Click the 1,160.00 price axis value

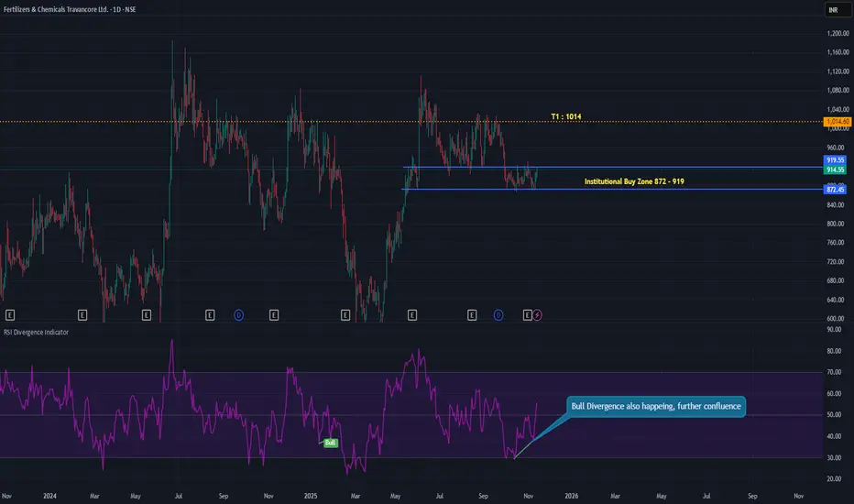(x=838, y=52)
